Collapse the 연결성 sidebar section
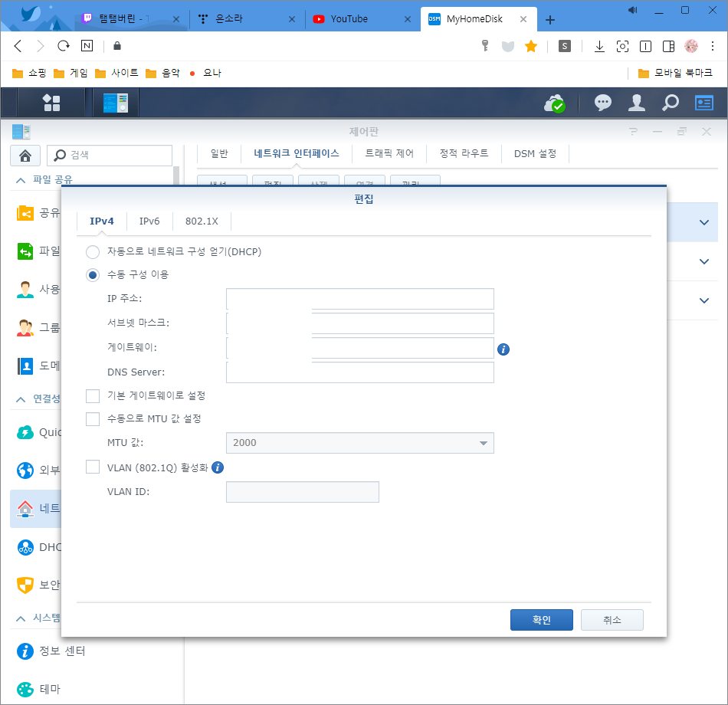728x705 pixels. click(21, 399)
